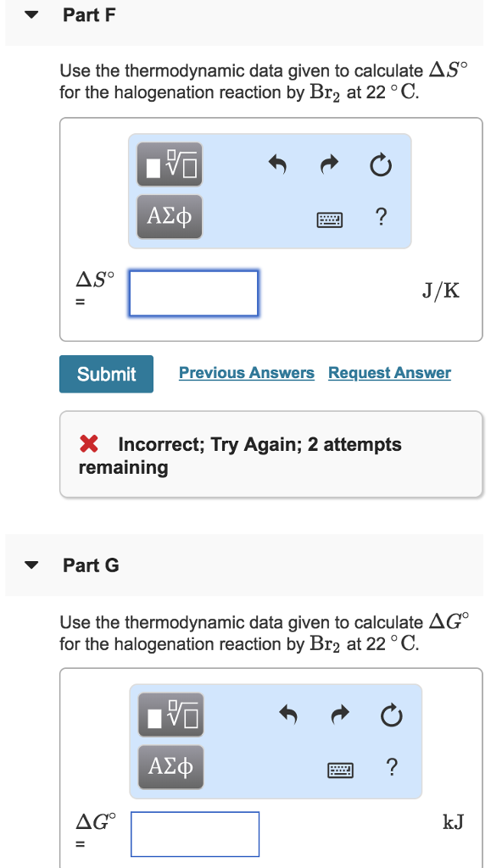The width and height of the screenshot is (502, 868).
Task: Open the equation template editor in Part F
Action: [169, 164]
